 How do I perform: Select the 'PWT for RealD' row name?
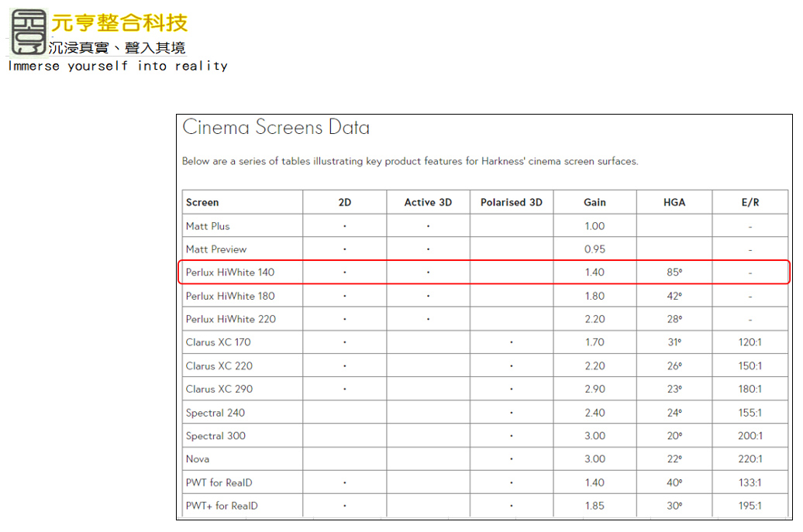(x=219, y=482)
